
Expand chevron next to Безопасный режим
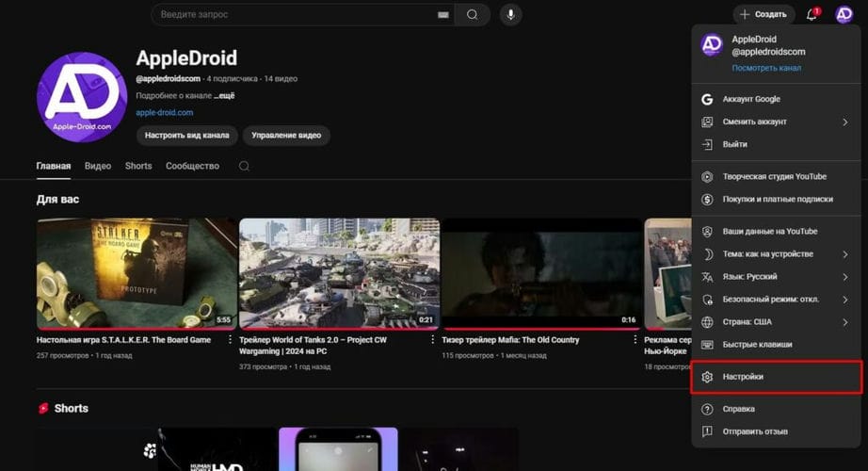click(845, 300)
